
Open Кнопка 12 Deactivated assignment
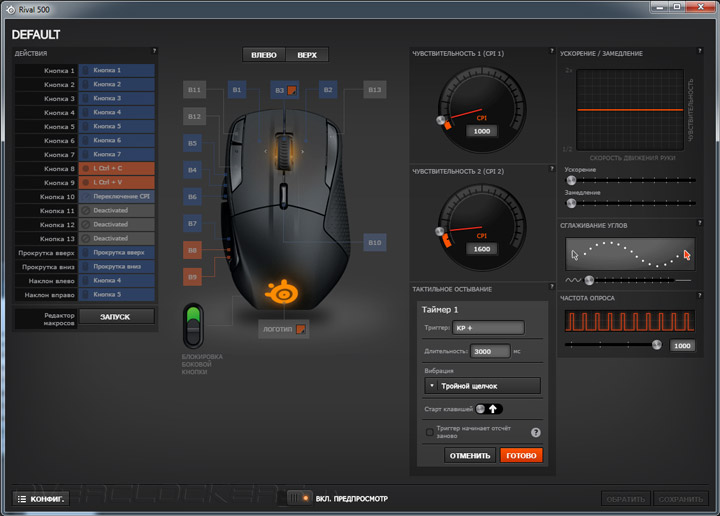[116, 224]
